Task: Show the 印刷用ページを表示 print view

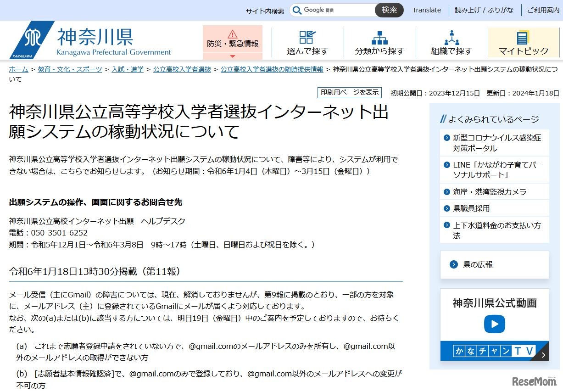Action: pyautogui.click(x=349, y=92)
